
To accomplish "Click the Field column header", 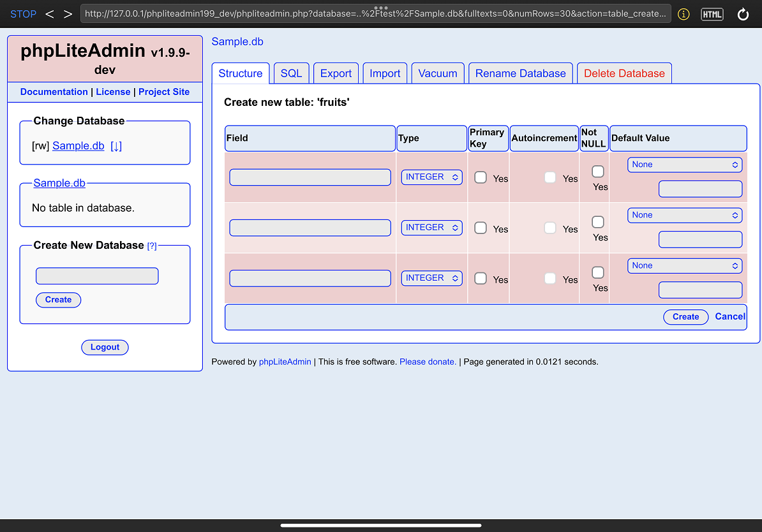I will [310, 138].
